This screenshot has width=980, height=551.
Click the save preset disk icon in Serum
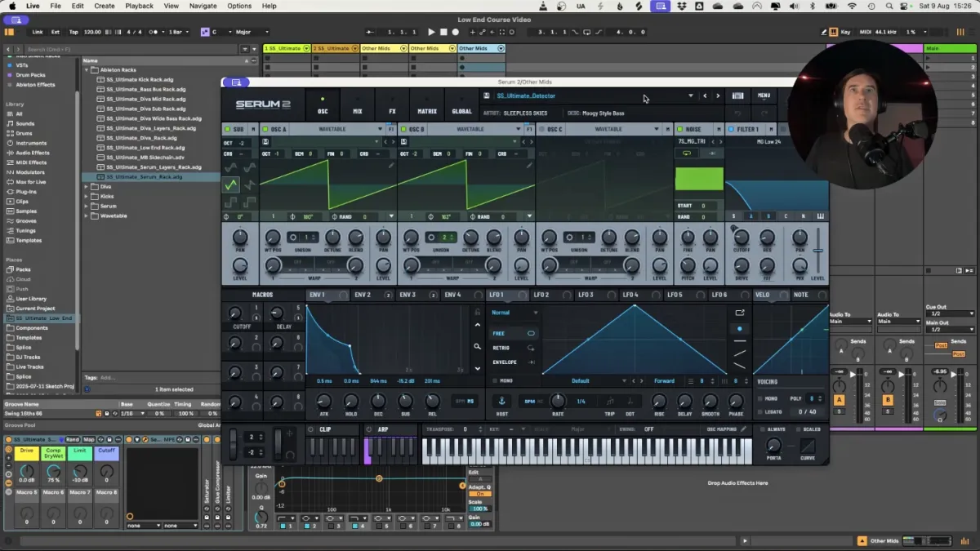(487, 96)
